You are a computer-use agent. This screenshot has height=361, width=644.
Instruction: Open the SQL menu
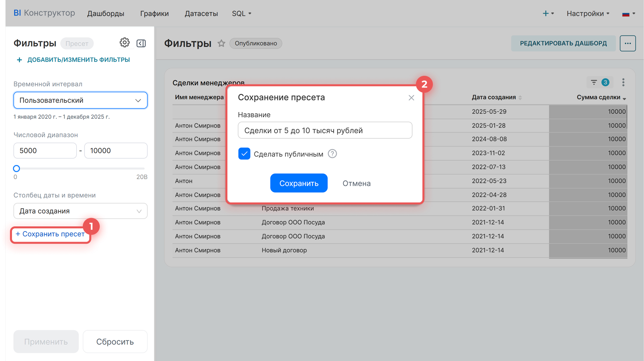[241, 14]
